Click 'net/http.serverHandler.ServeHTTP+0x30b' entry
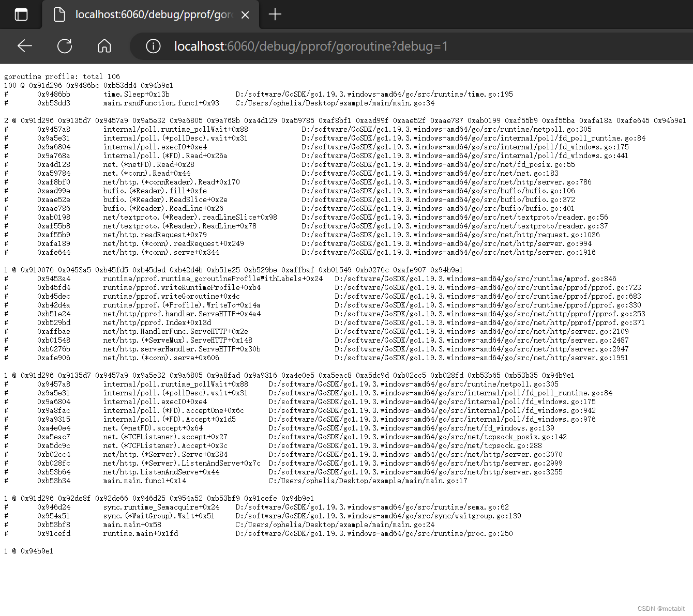The image size is (693, 616). (182, 349)
